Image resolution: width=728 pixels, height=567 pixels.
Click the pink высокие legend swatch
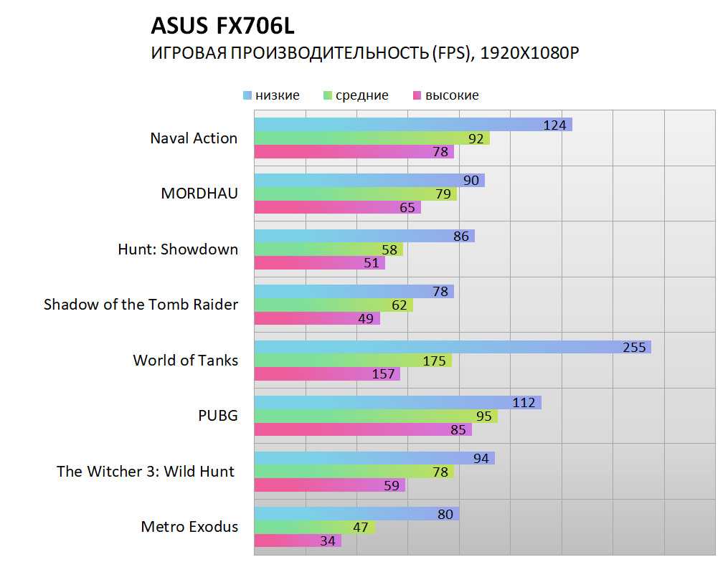pyautogui.click(x=417, y=95)
